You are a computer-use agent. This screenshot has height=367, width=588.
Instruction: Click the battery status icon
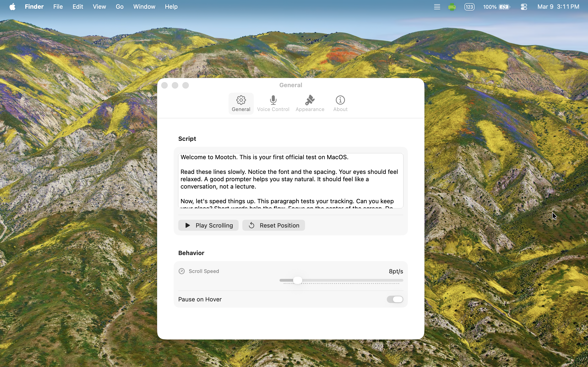point(504,7)
